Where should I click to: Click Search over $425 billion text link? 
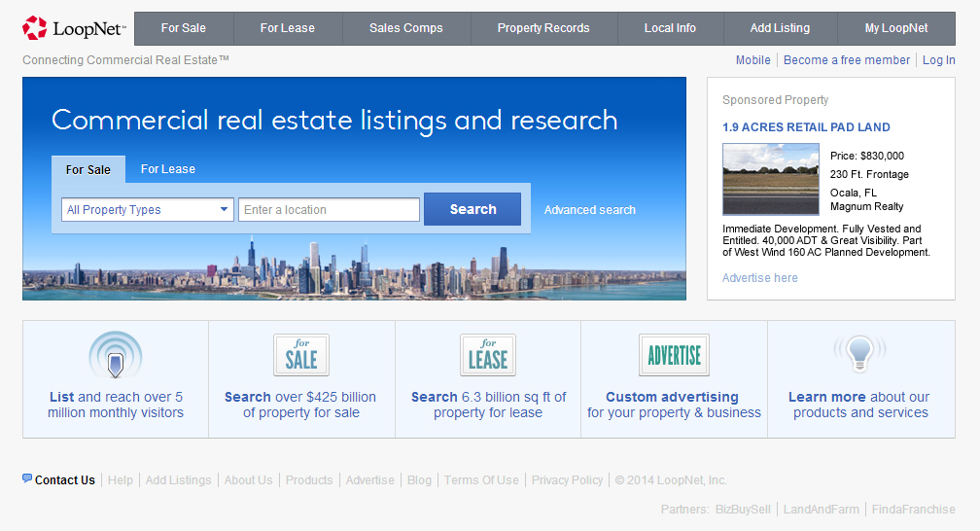tap(300, 405)
